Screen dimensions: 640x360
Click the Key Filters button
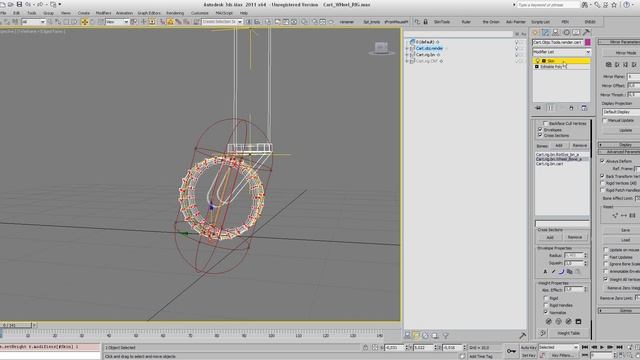562,356
